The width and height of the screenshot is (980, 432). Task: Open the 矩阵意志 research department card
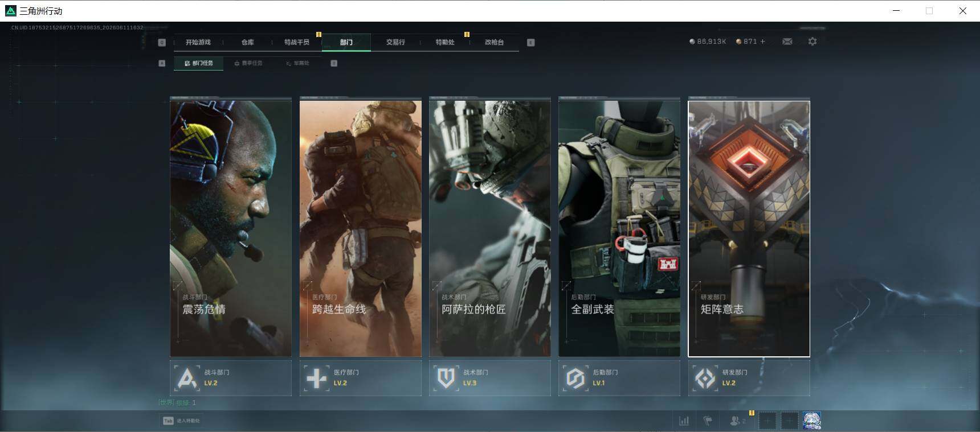click(749, 228)
